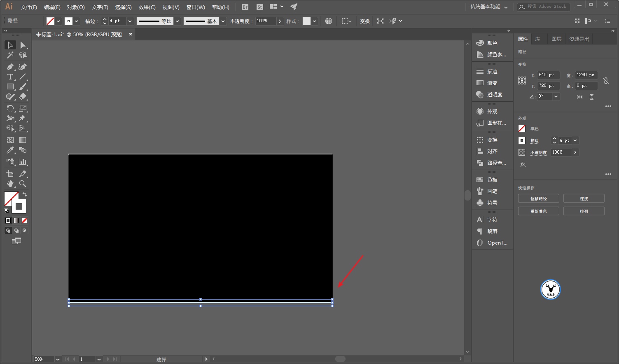Select the Hand tool
The height and width of the screenshot is (364, 619).
10,184
